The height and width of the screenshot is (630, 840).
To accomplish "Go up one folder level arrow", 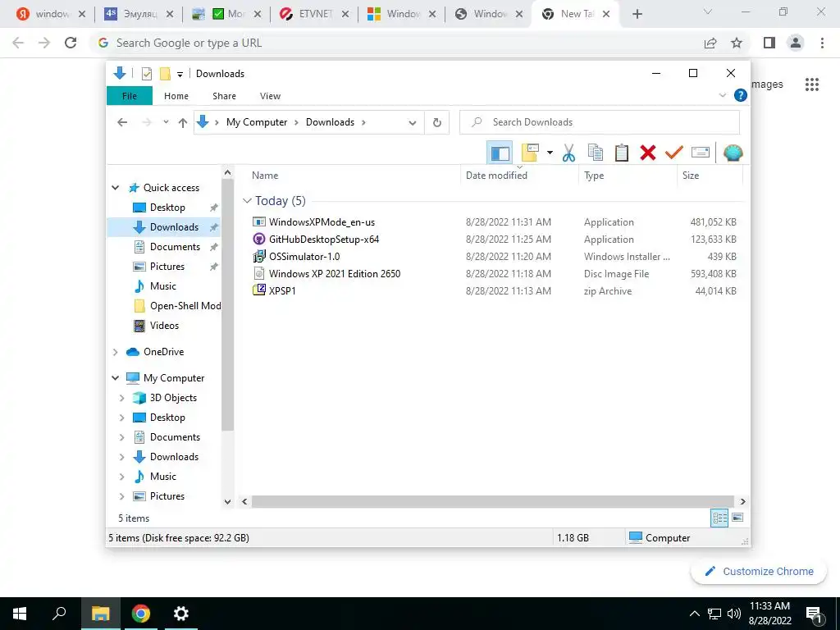I will (183, 123).
